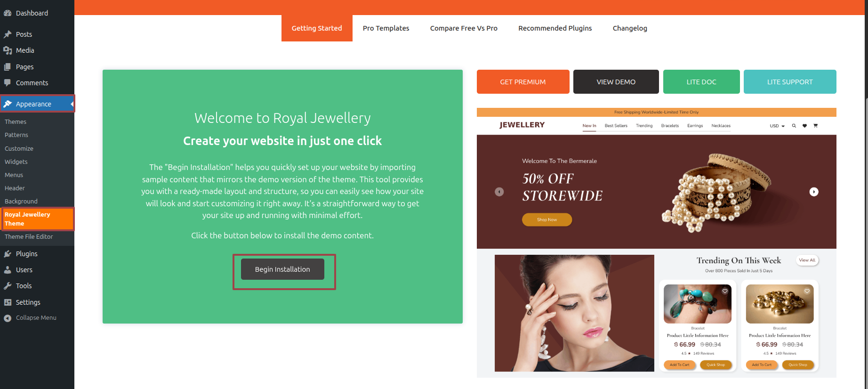
Task: Click the Dashboard gauge icon
Action: point(8,13)
